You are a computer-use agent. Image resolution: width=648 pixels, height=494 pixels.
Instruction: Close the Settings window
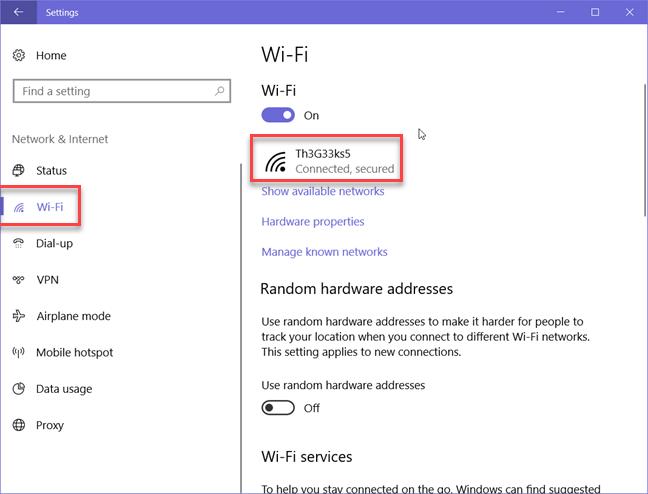click(629, 12)
